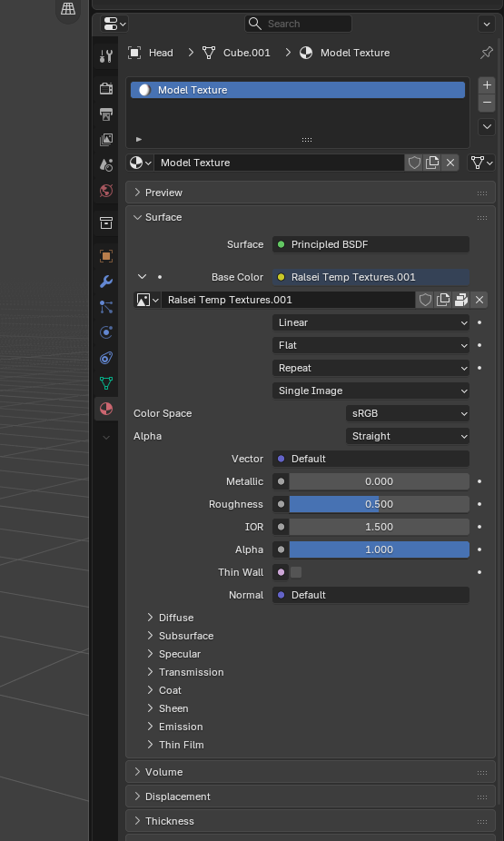Browse materials to link dropdown

[x=140, y=163]
